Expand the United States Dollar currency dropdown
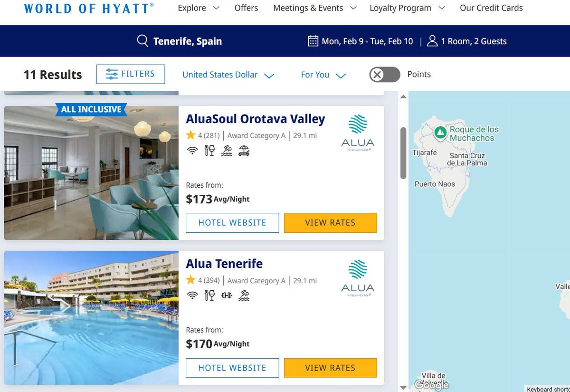The height and width of the screenshot is (392, 570). 228,75
